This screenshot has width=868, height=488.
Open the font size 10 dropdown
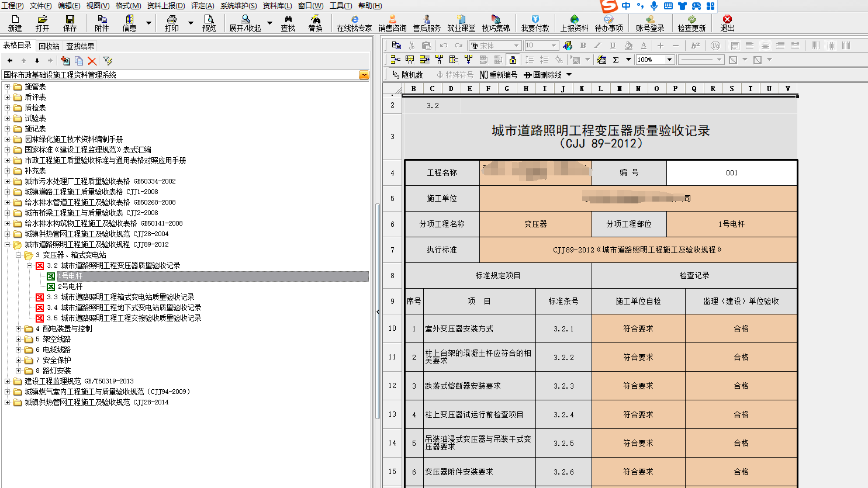click(554, 46)
